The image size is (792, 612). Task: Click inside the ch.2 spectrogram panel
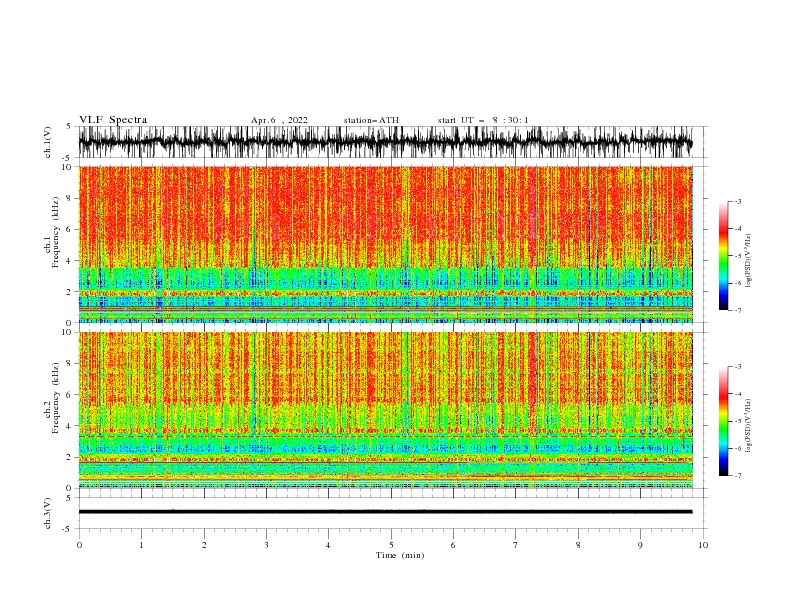(385, 410)
